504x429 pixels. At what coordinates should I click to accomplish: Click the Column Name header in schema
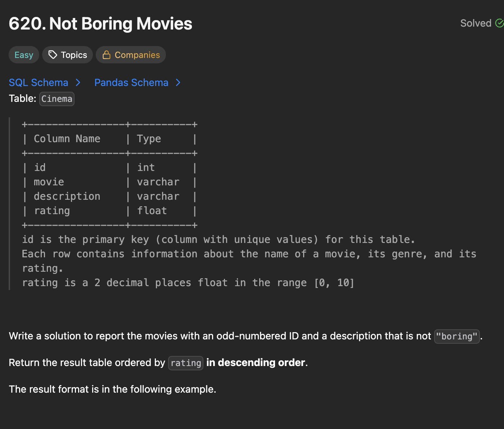point(67,139)
